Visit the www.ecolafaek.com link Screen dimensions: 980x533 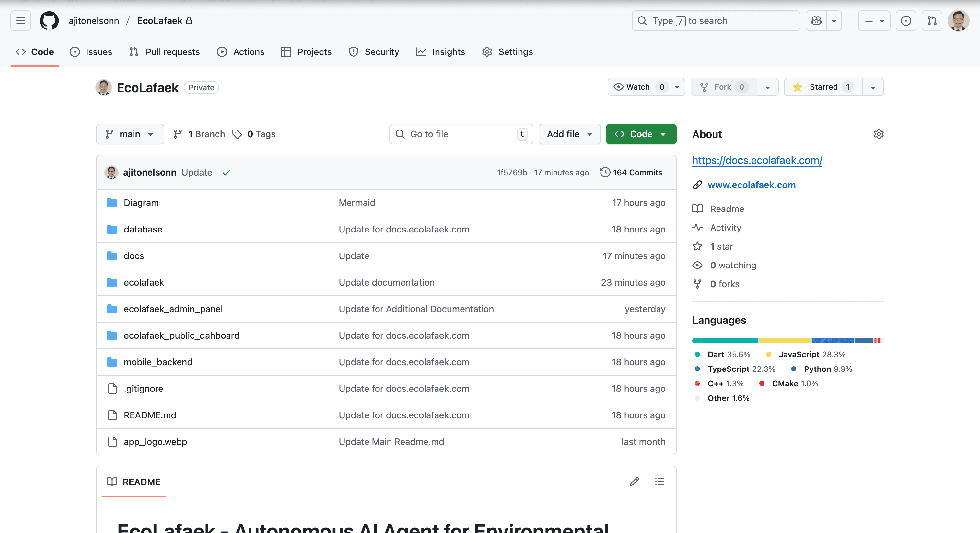coord(751,185)
